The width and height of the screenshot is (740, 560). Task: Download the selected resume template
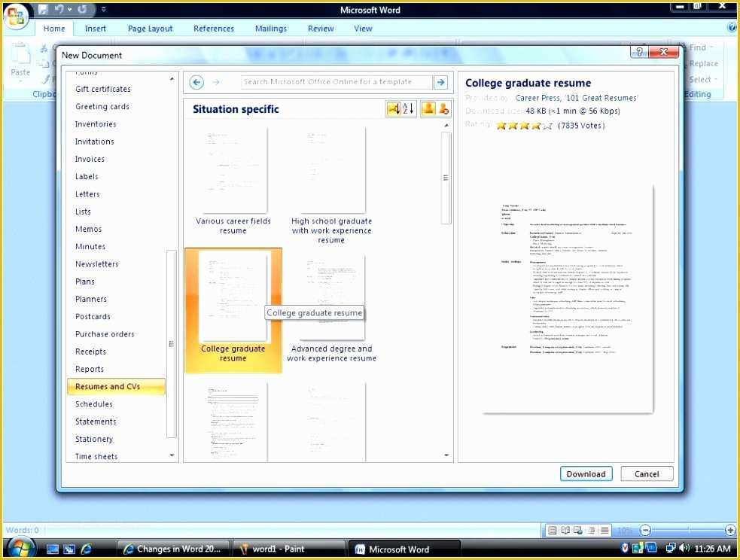tap(586, 473)
